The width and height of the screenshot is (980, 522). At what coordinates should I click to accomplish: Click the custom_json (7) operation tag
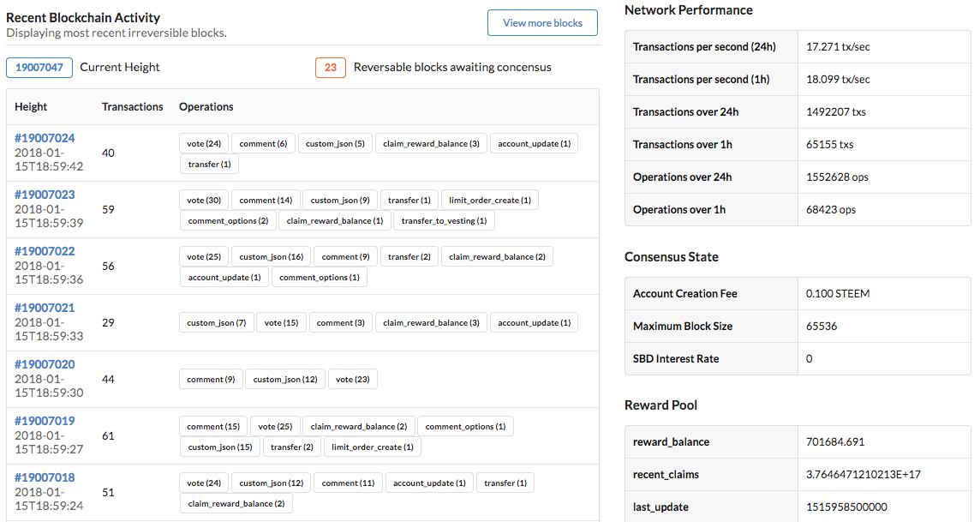pyautogui.click(x=217, y=322)
